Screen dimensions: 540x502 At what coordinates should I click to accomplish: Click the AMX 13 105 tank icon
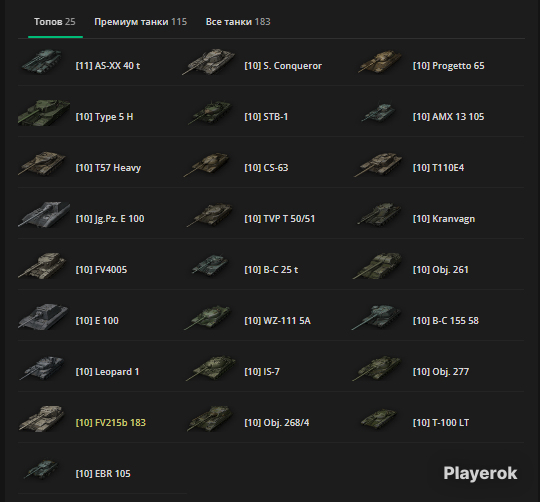coord(379,113)
